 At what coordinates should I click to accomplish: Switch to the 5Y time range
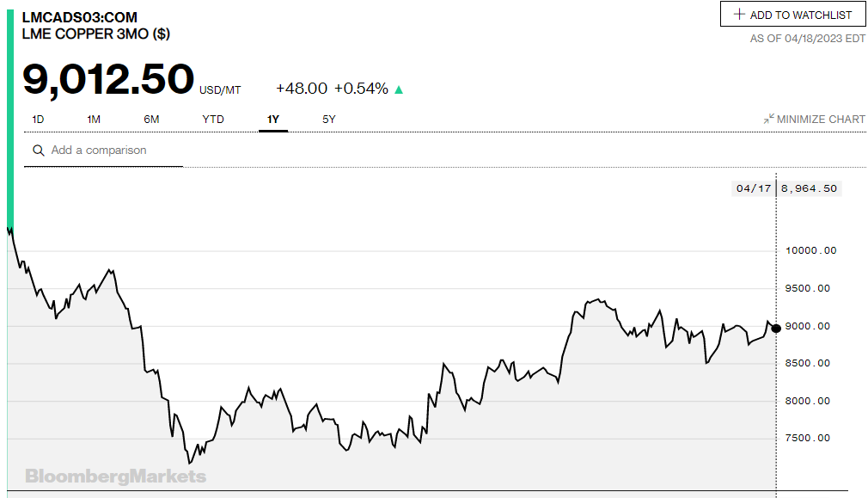(327, 119)
